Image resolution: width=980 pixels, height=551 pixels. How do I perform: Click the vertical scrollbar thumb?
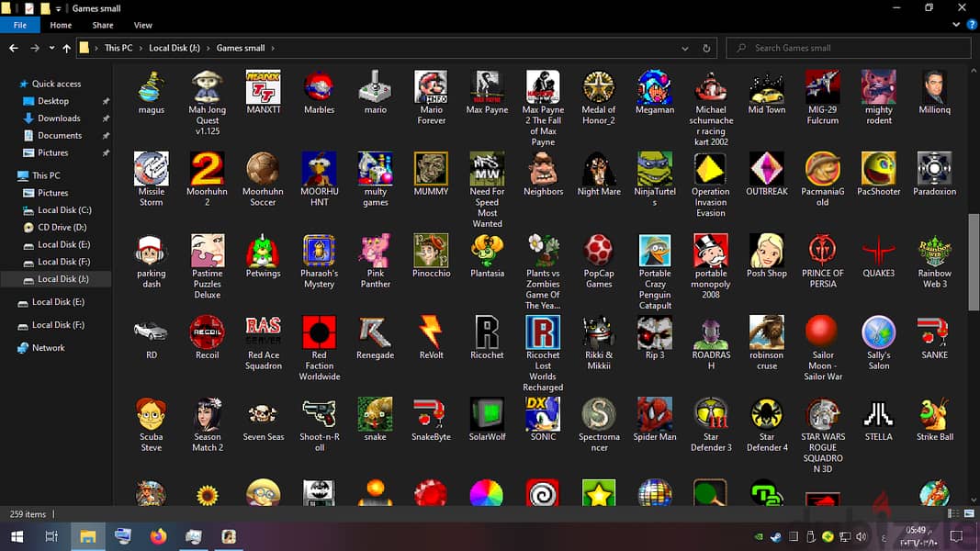pos(974,262)
